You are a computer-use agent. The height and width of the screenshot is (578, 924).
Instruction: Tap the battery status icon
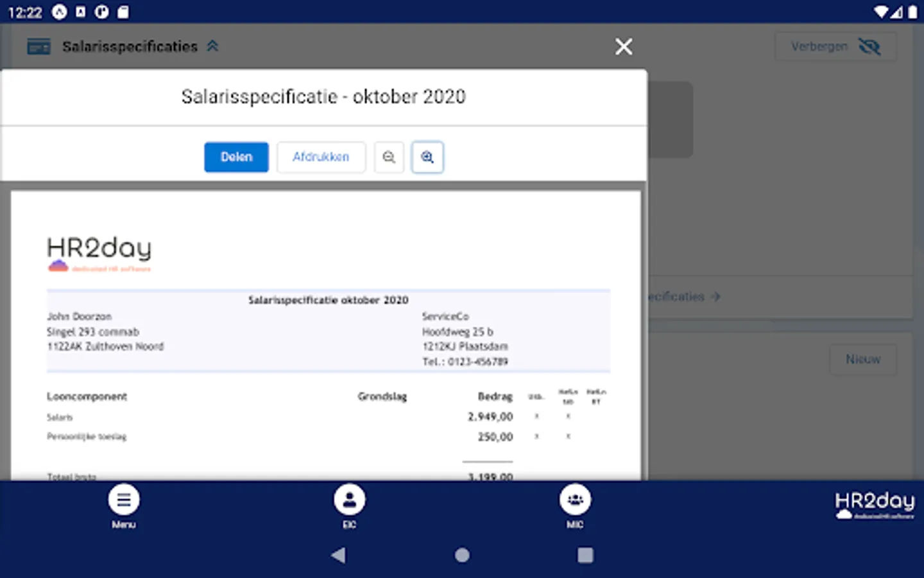click(x=912, y=12)
